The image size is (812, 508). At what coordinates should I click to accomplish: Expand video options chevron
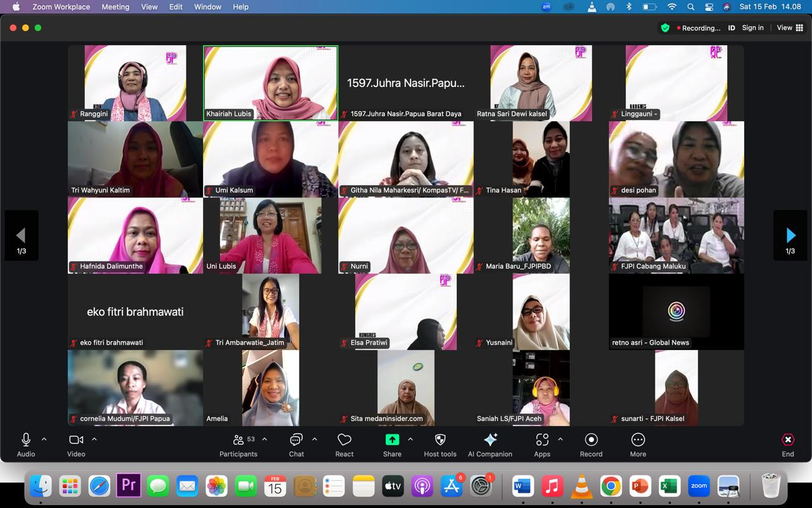[x=95, y=439]
